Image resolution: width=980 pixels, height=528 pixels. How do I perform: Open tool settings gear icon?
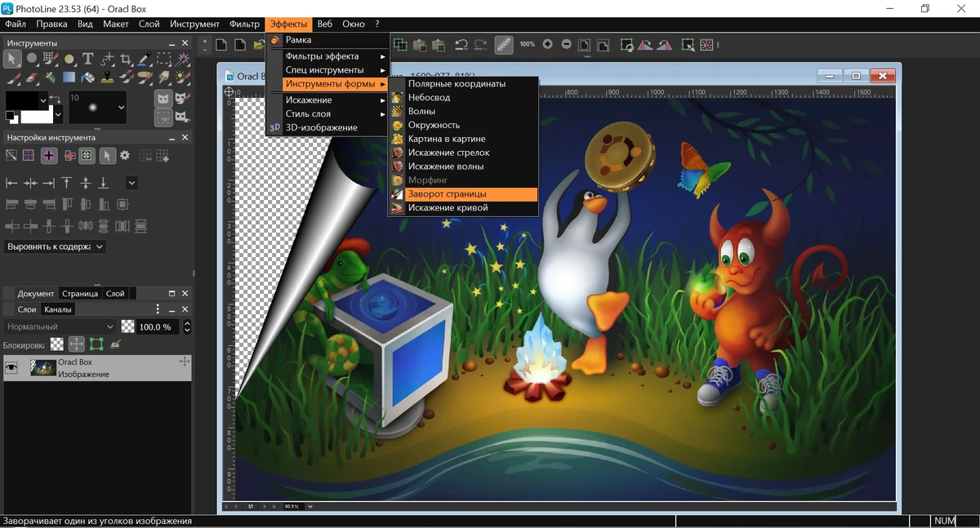click(125, 155)
